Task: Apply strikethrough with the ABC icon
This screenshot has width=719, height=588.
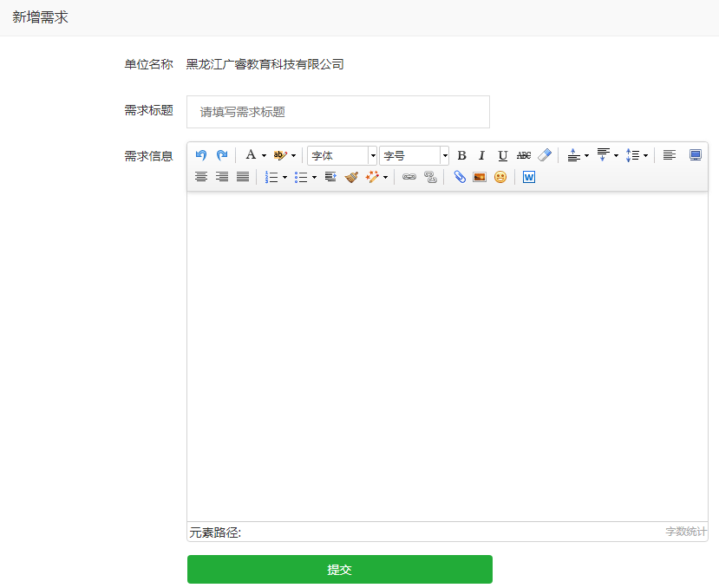Action: [x=524, y=155]
